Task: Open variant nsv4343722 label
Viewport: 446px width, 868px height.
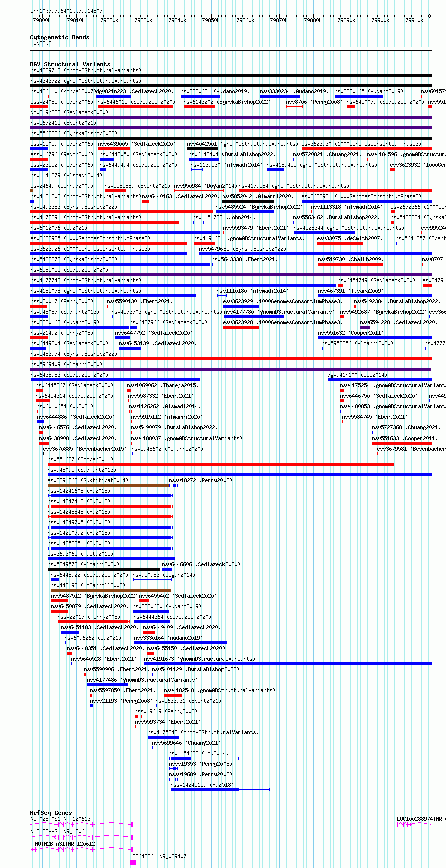Action: pos(86,81)
